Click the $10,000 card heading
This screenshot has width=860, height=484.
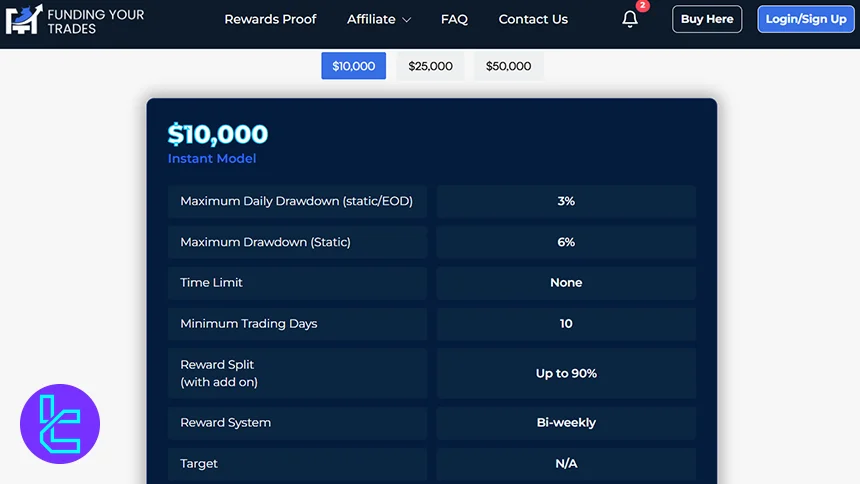[x=218, y=134]
